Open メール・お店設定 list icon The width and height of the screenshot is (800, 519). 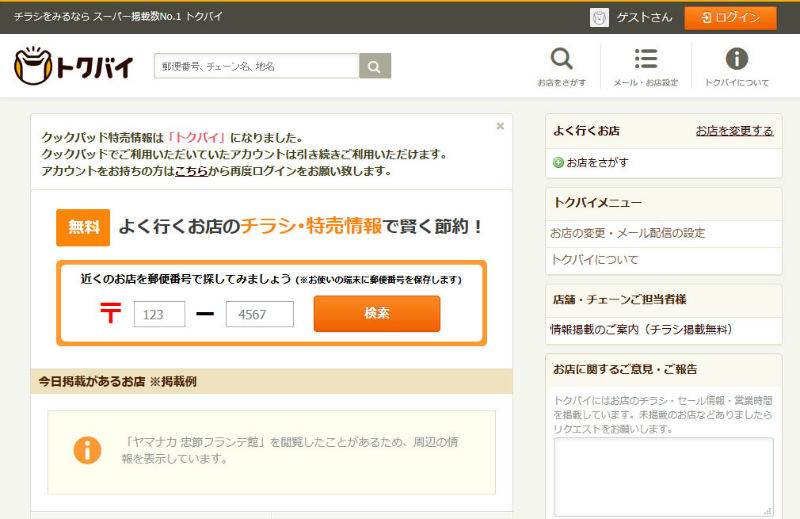click(x=645, y=59)
